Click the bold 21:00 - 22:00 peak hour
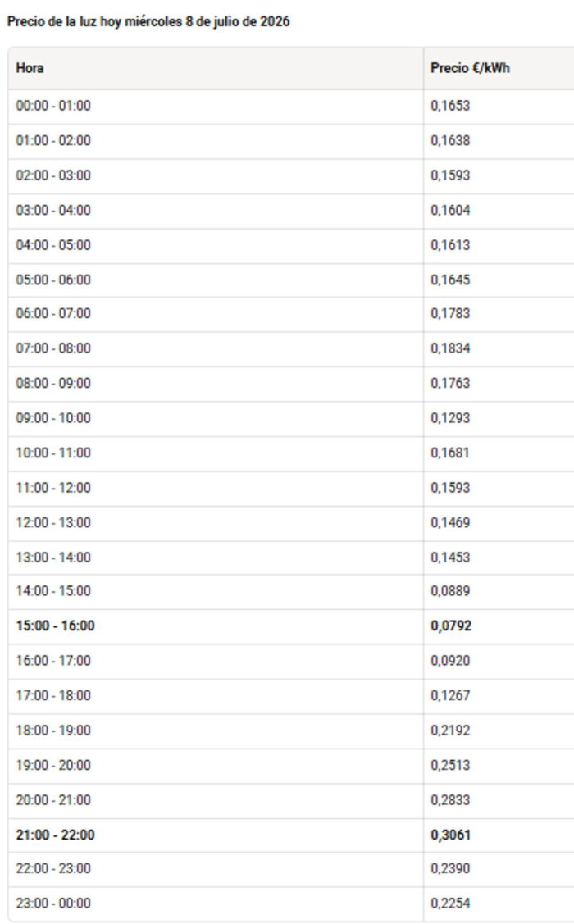574x924 pixels. (56, 835)
